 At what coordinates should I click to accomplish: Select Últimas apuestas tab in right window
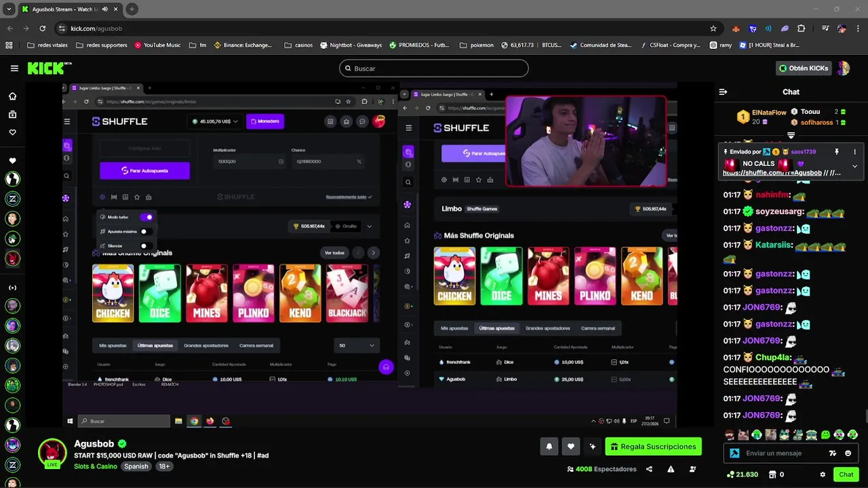click(x=497, y=328)
